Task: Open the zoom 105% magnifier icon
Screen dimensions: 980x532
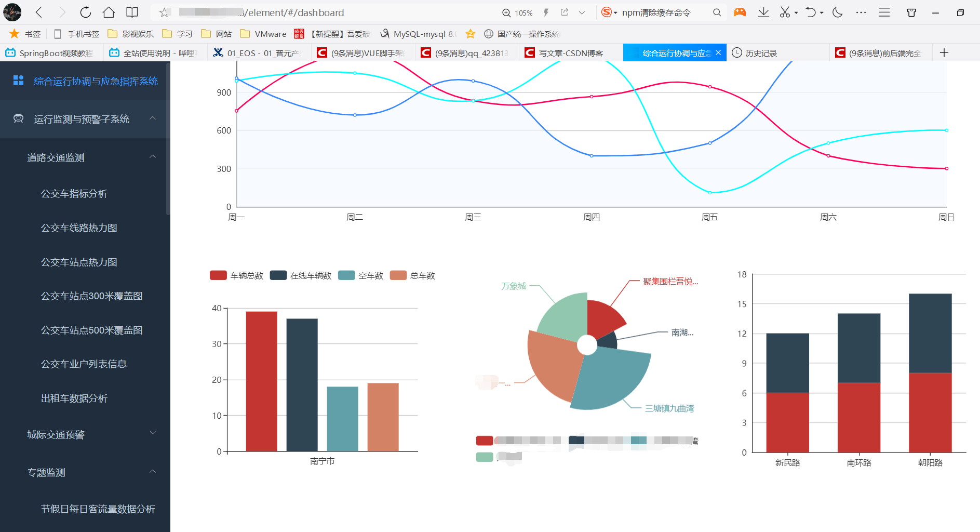Action: [506, 12]
